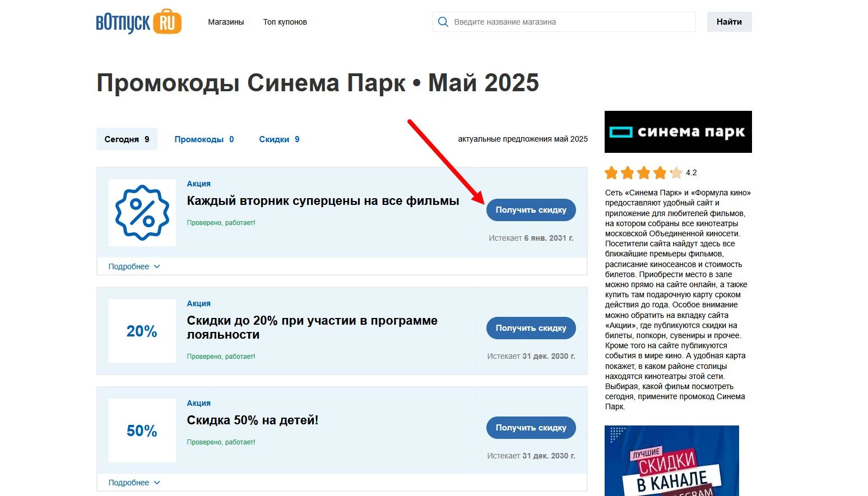
Task: Click Найти to run the search
Action: pos(728,21)
